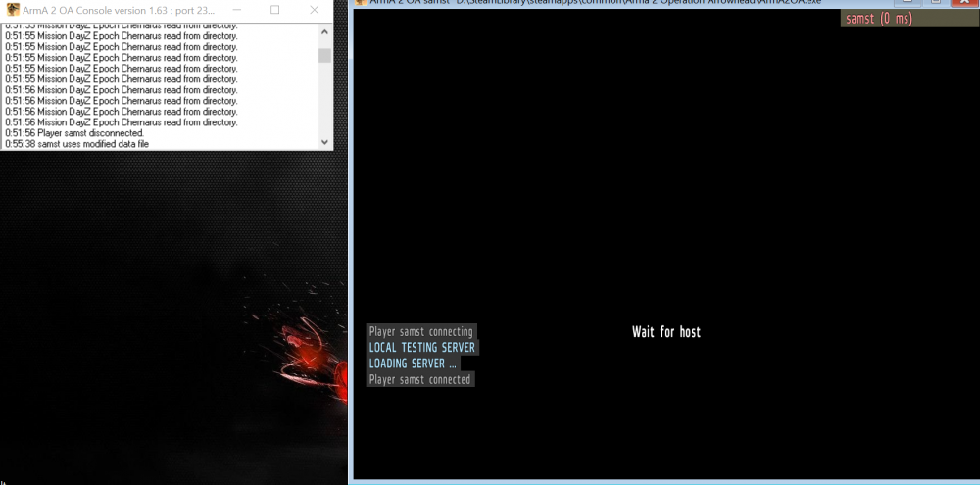980x485 pixels.
Task: Select the 'samst uses modified data file' line
Action: [76, 144]
